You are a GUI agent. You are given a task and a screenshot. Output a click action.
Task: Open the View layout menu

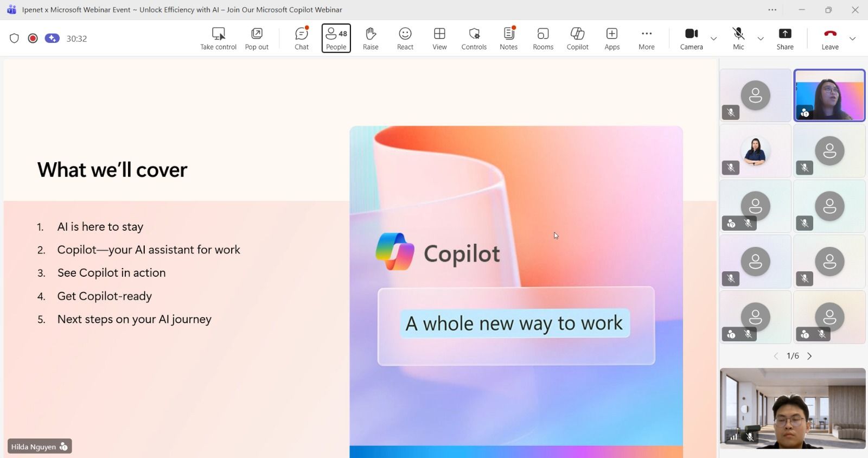[x=439, y=38]
